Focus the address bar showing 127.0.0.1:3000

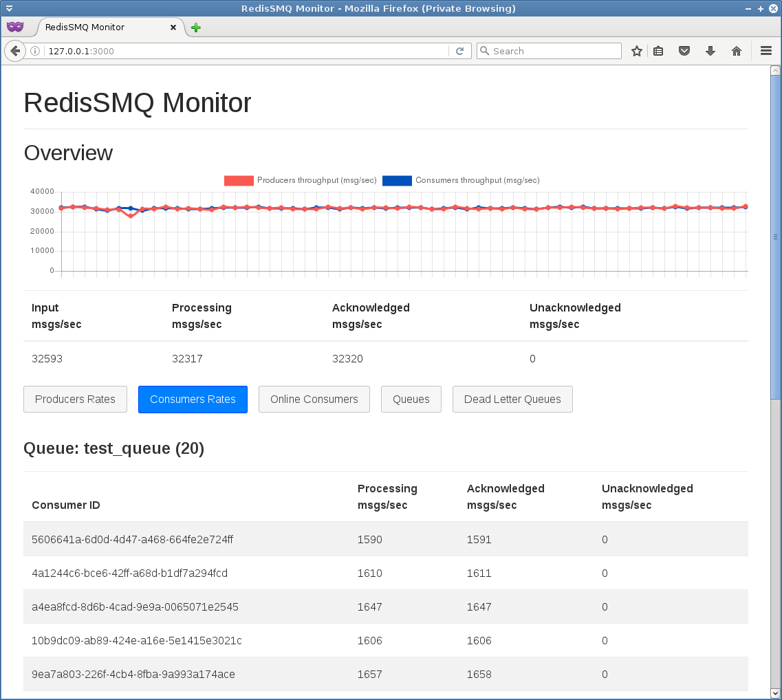coord(247,51)
